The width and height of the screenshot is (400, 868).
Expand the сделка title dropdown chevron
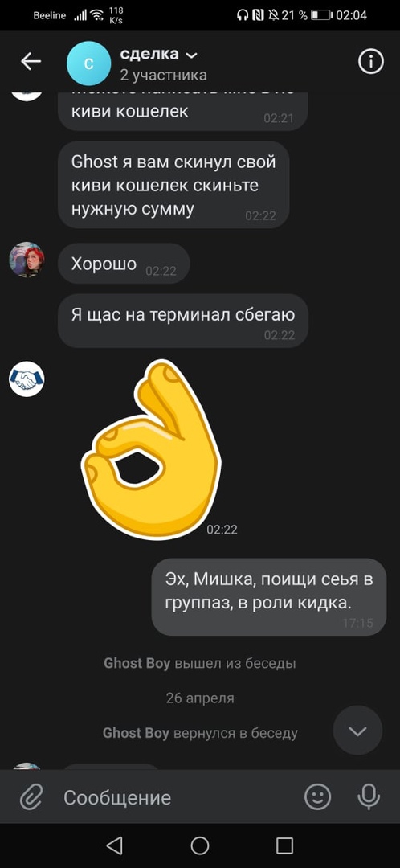(191, 55)
